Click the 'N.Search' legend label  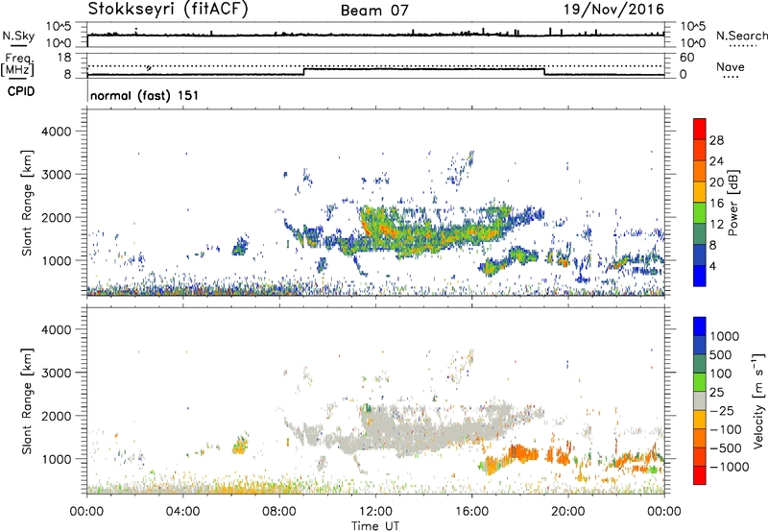(x=741, y=36)
